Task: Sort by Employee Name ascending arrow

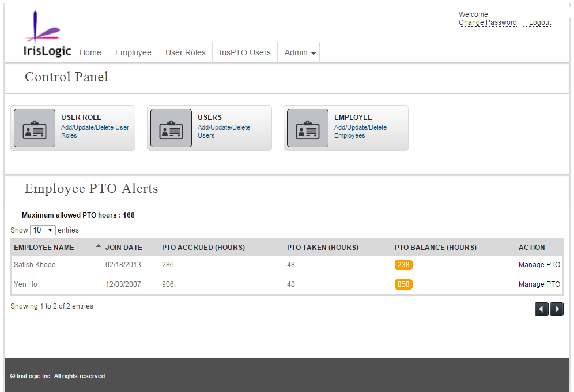Action: click(x=98, y=246)
